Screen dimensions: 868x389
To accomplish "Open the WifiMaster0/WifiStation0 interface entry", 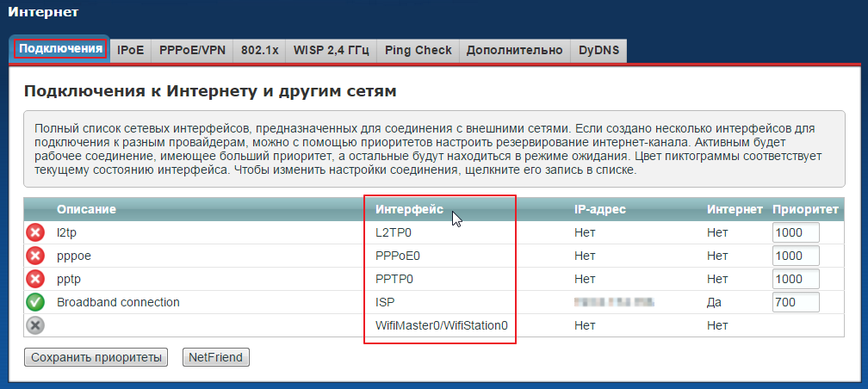I will (442, 325).
